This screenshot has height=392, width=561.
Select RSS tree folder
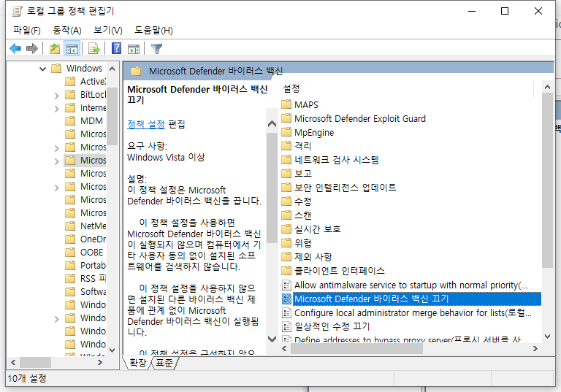click(x=85, y=279)
